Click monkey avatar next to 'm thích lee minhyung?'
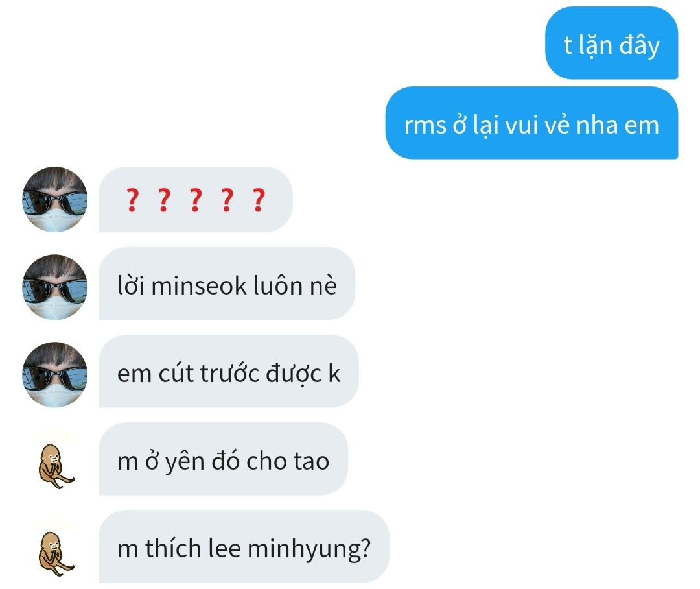 (56, 553)
